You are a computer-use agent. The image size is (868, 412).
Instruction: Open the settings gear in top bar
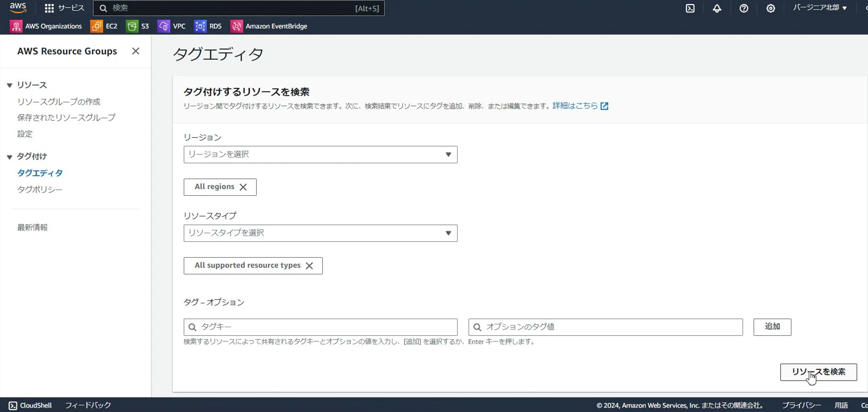770,9
